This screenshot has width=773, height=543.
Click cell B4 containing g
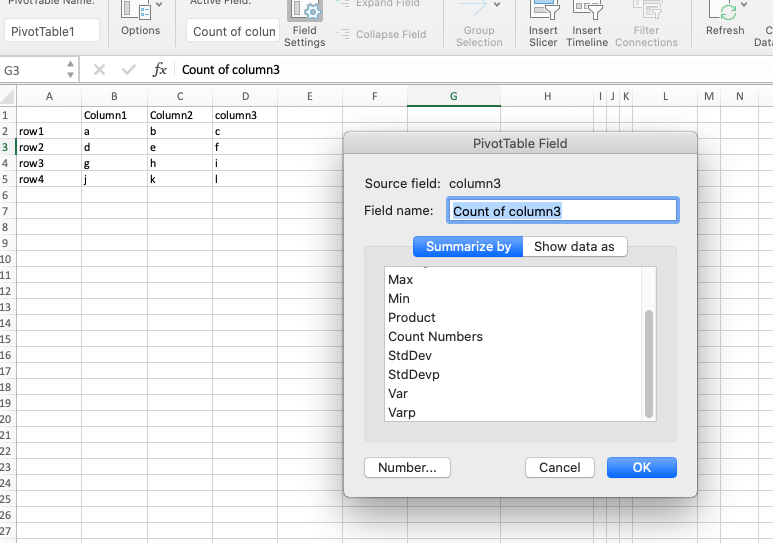114,163
